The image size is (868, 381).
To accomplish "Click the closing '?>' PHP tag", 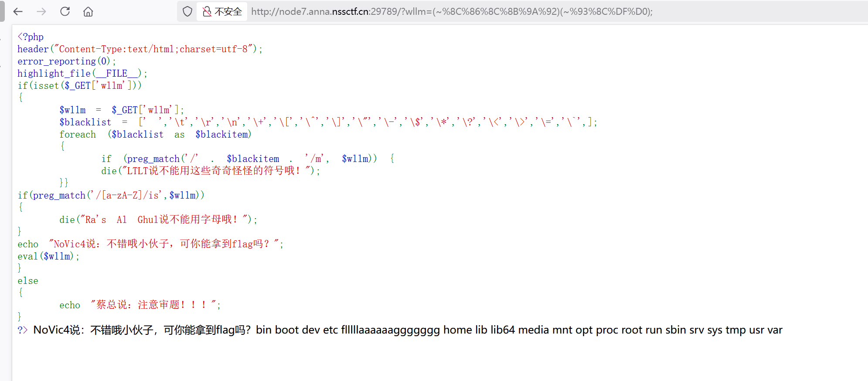I will (x=23, y=330).
